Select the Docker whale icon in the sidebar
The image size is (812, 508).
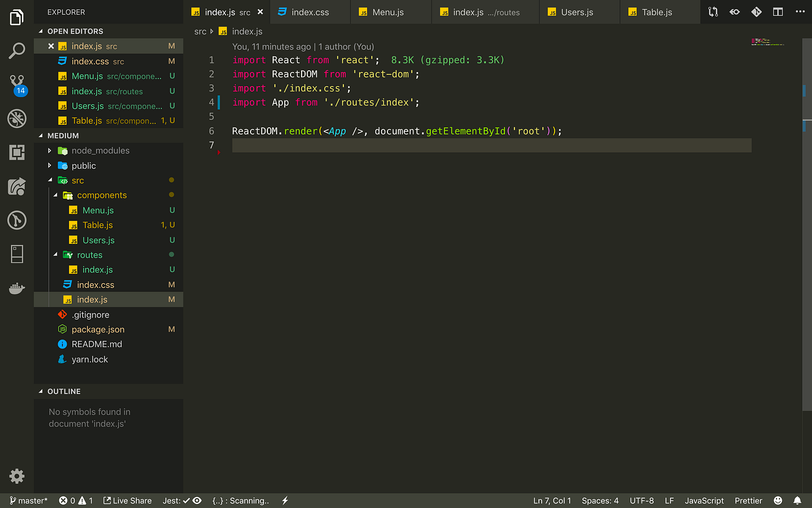[x=16, y=288]
